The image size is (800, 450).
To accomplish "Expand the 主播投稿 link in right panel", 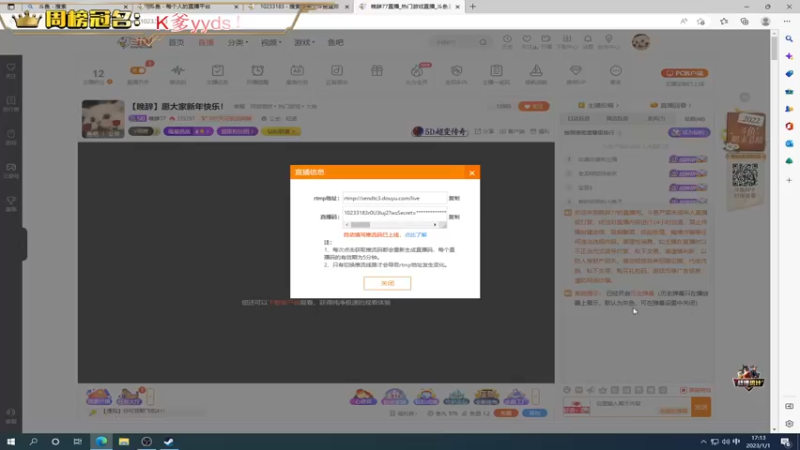I will pos(598,105).
